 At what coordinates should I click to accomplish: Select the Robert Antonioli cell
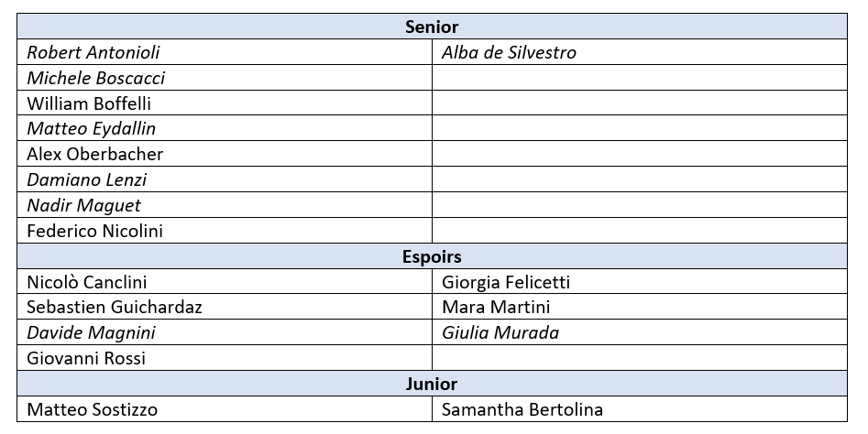pos(225,52)
